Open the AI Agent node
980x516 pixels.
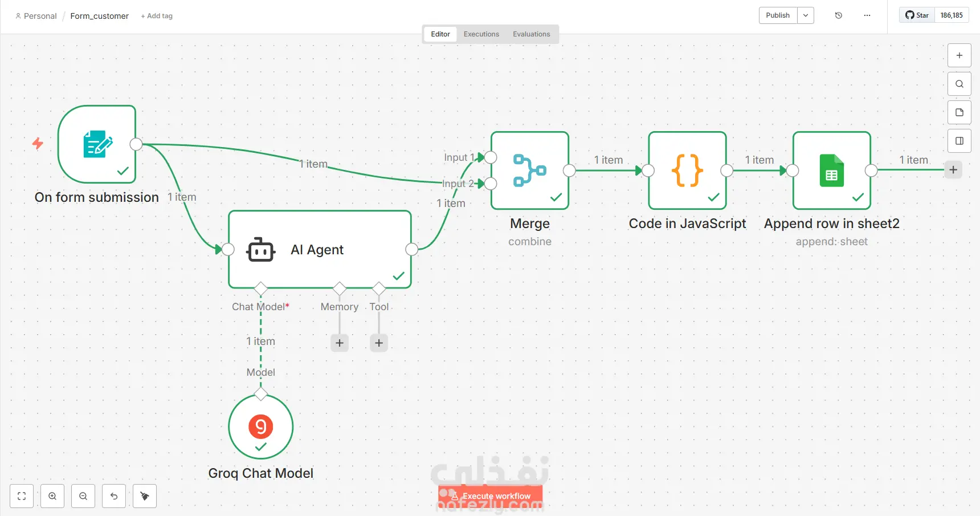click(320, 249)
